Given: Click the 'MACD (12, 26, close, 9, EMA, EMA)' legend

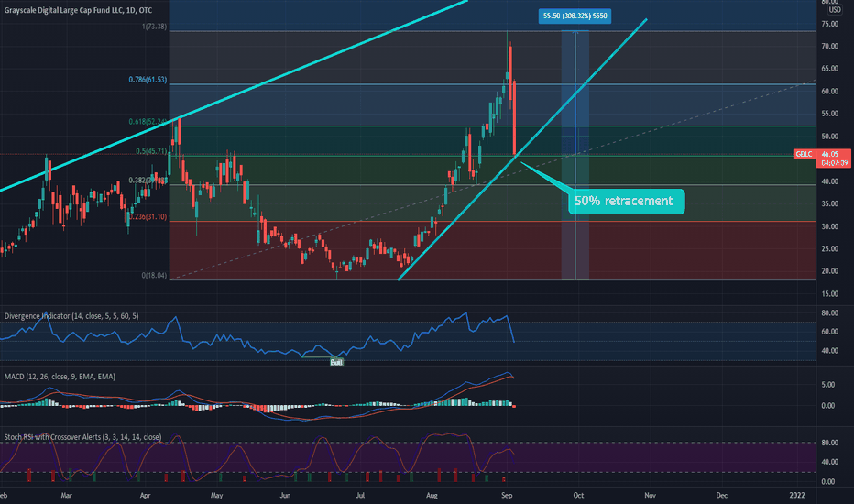Looking at the screenshot, I should (x=60, y=377).
